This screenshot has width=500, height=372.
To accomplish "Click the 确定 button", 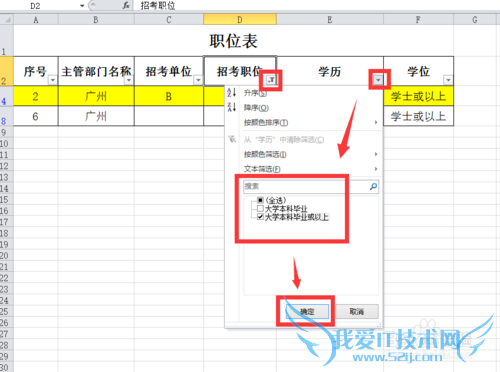I will click(x=307, y=312).
